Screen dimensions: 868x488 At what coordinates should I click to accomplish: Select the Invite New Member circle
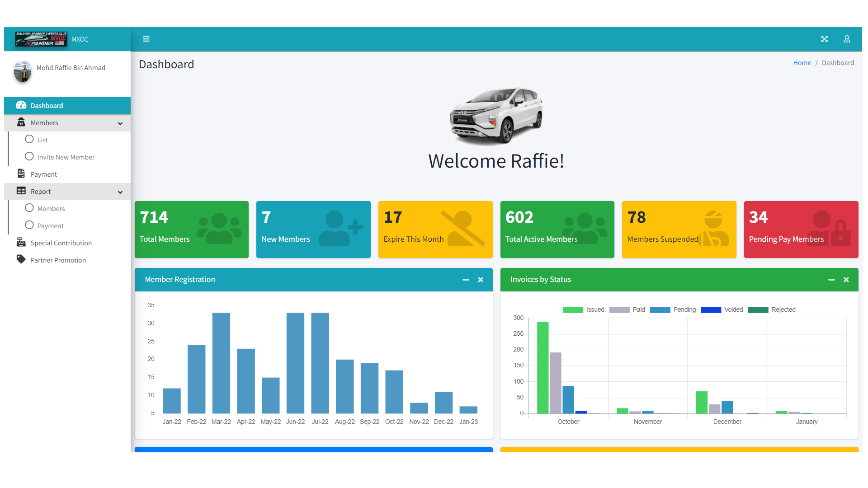(29, 156)
